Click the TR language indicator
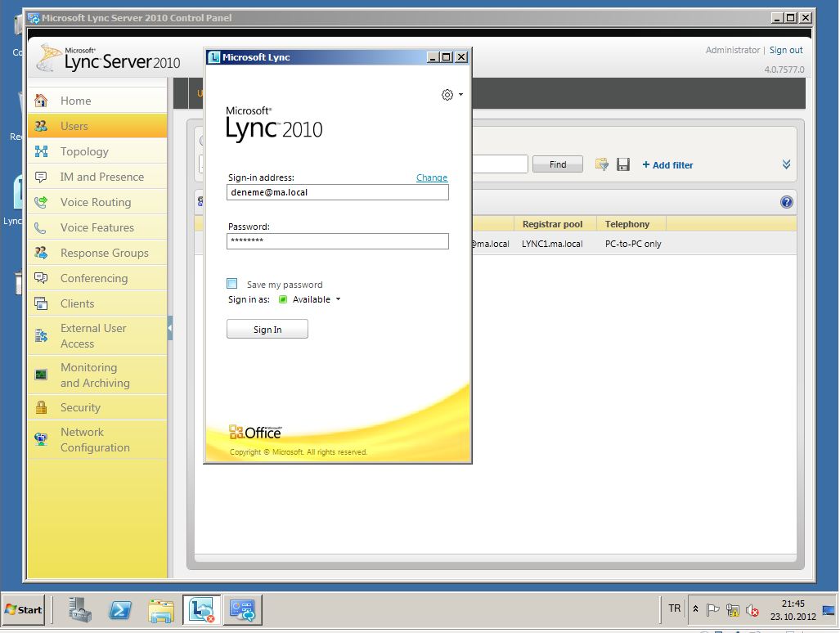Screen dimensions: 840x633 coord(674,608)
